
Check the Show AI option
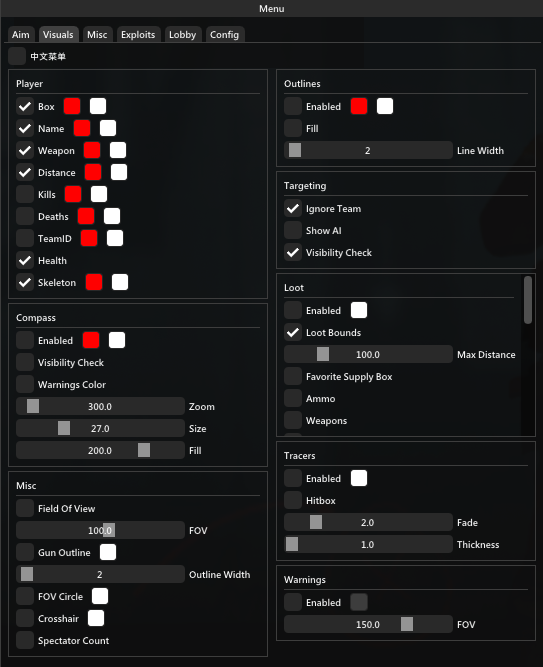293,231
